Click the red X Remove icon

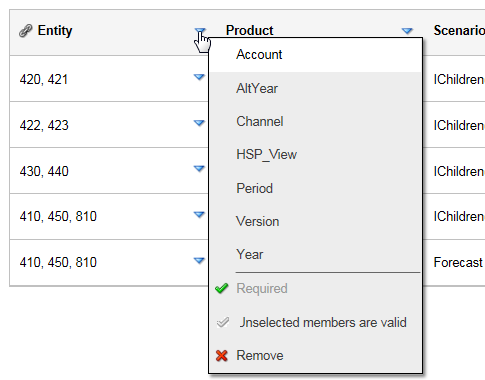pos(222,355)
